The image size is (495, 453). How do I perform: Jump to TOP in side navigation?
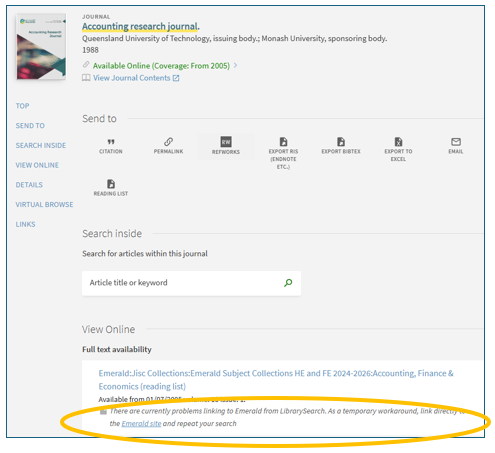point(22,106)
